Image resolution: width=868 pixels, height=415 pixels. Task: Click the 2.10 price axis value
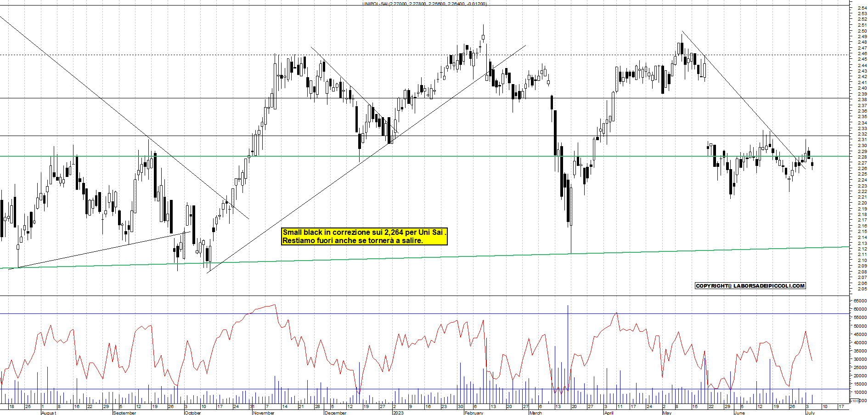(862, 260)
